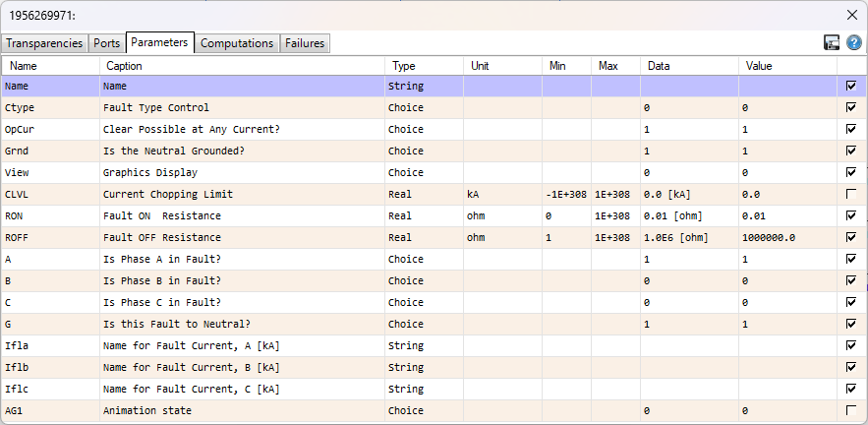Select 'Is Phase B in Fault?' caption
The image size is (868, 425).
[x=243, y=280]
